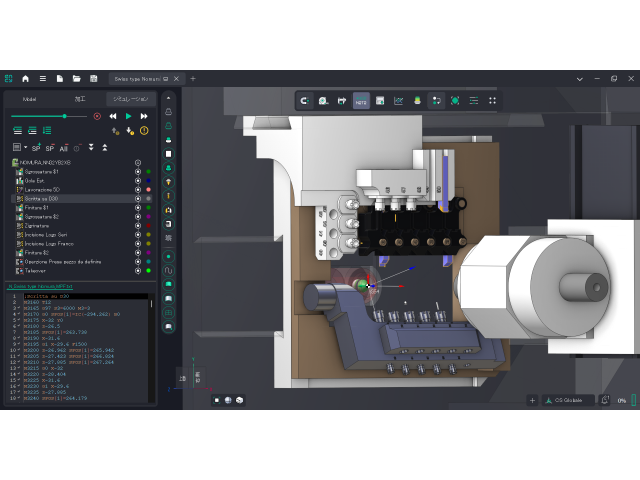Click the expand-all double chevron down icon
The height and width of the screenshot is (480, 640).
[91, 147]
